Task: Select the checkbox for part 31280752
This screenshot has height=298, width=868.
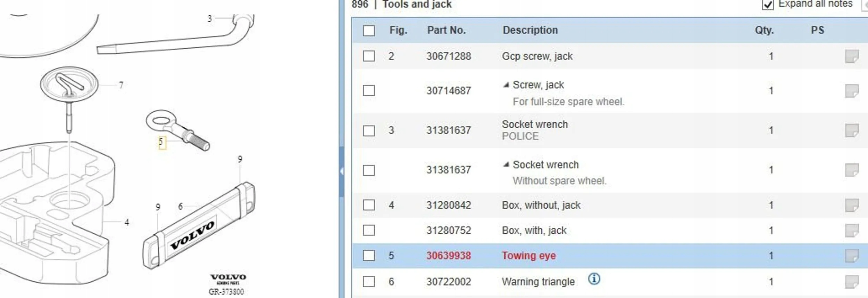Action: click(x=369, y=230)
